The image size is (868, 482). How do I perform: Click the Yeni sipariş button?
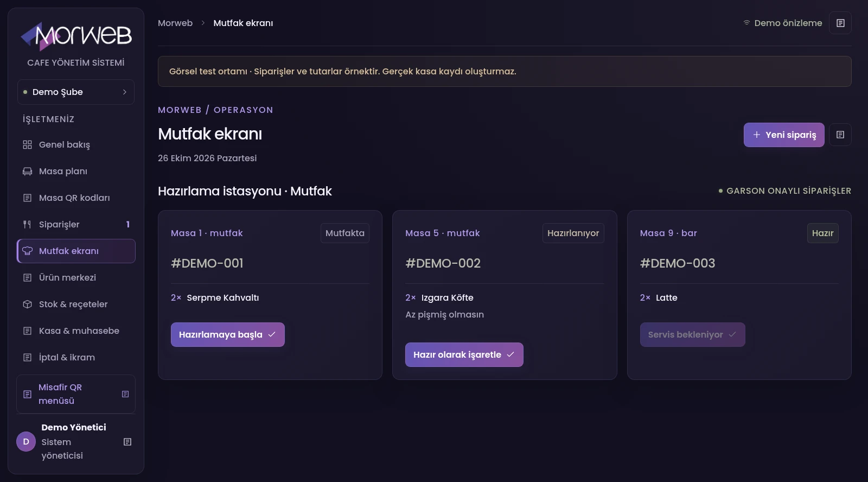[784, 135]
